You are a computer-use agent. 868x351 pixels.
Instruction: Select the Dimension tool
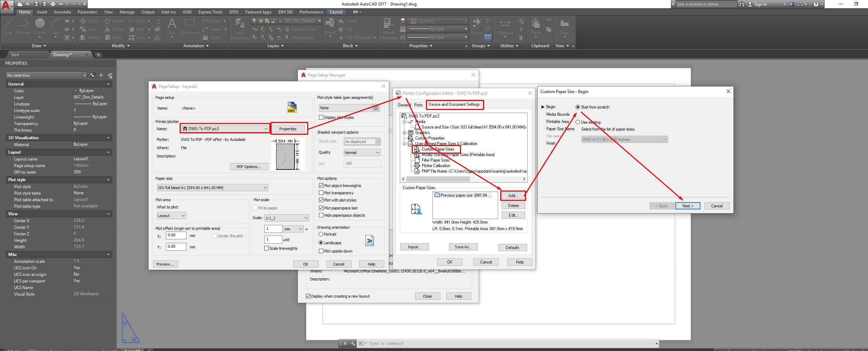pos(190,27)
